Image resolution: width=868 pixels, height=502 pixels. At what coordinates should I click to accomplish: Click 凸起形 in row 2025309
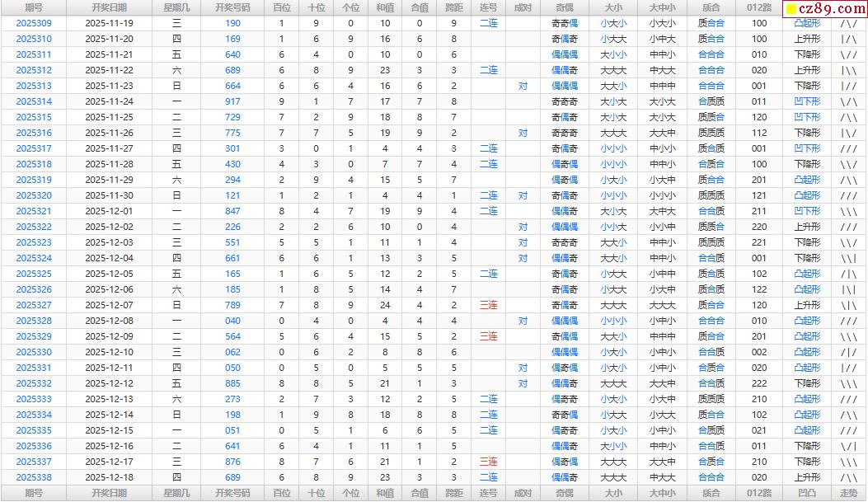[x=808, y=23]
